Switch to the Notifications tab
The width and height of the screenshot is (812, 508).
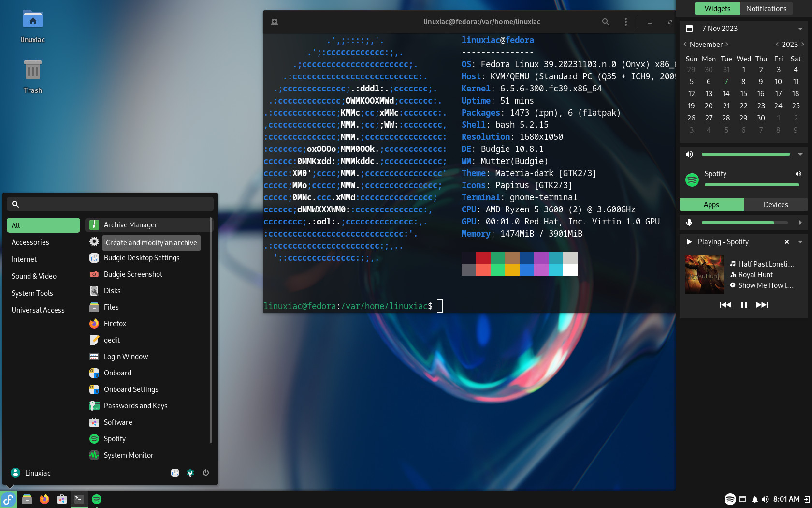pyautogui.click(x=766, y=9)
